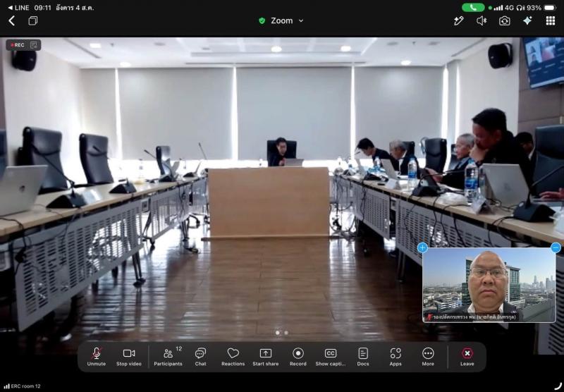Tap the second page indicator dot
The image size is (564, 392).
tap(286, 333)
